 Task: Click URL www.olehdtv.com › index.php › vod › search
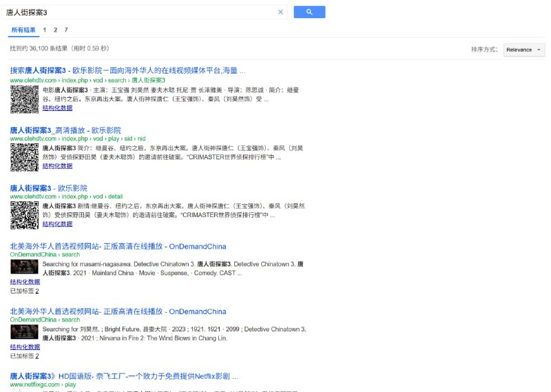[87, 80]
